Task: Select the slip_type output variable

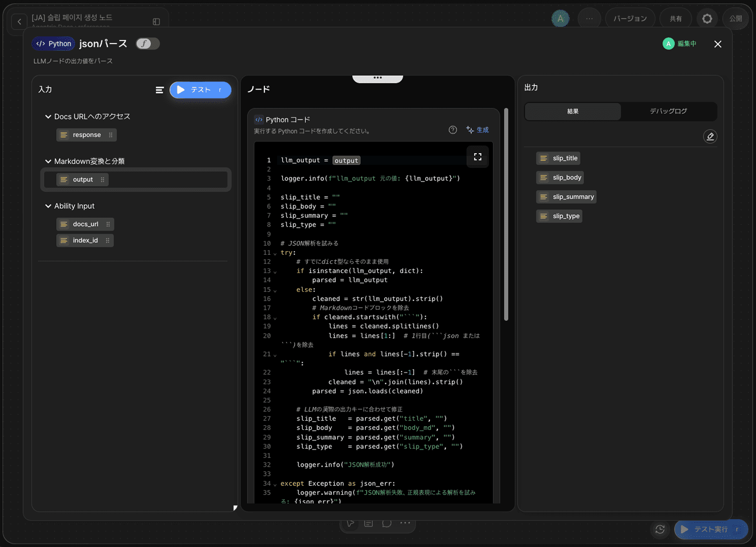Action: click(559, 216)
